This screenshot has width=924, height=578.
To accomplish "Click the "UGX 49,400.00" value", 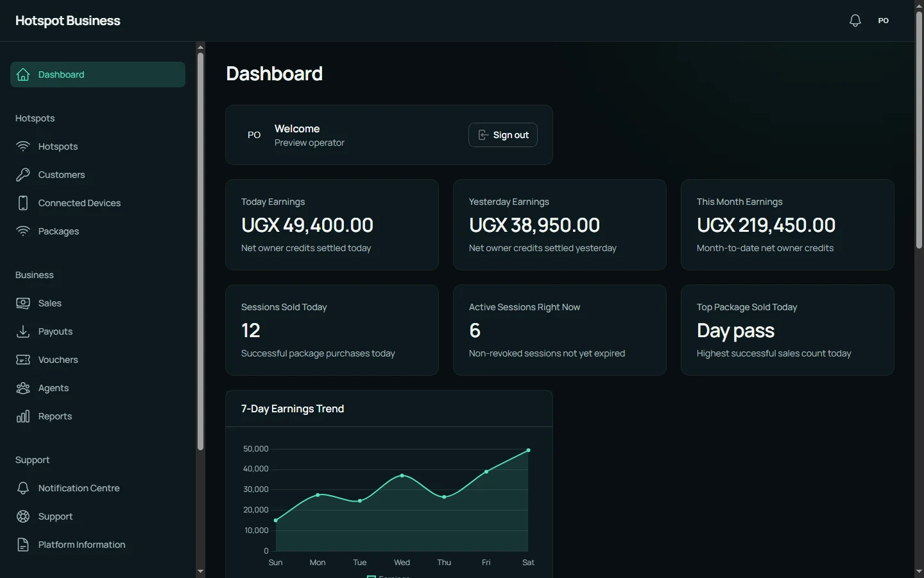I will (x=307, y=225).
